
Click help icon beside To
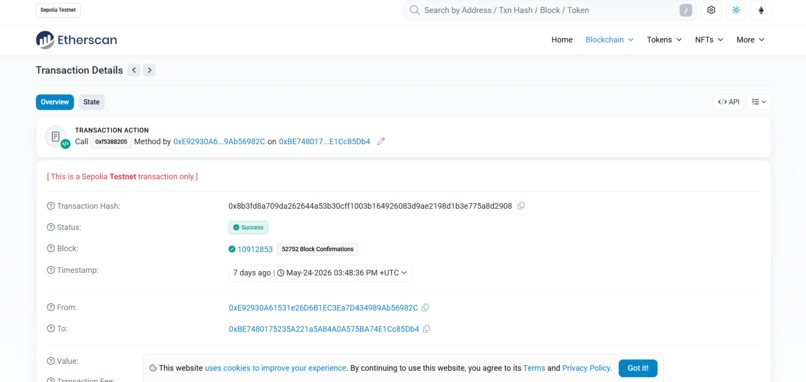pos(50,329)
